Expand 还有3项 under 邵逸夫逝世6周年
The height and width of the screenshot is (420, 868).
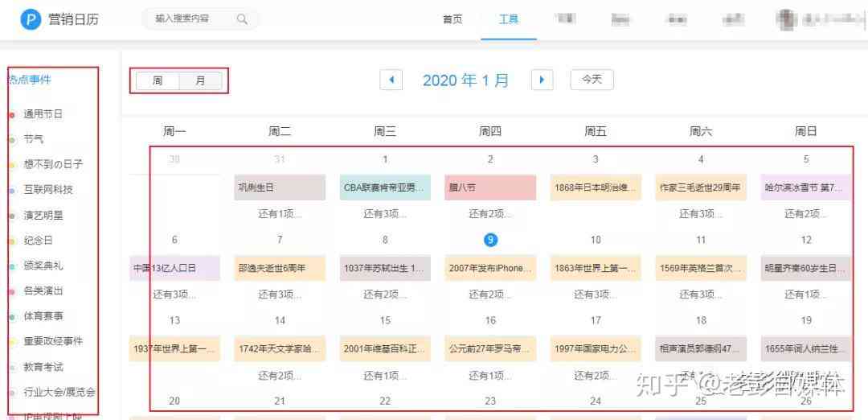coord(280,294)
